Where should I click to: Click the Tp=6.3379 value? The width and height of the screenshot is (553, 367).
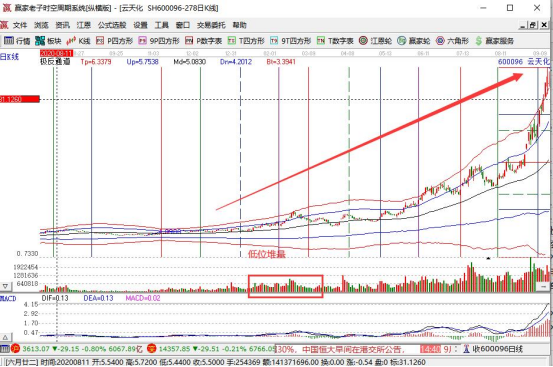coord(96,62)
